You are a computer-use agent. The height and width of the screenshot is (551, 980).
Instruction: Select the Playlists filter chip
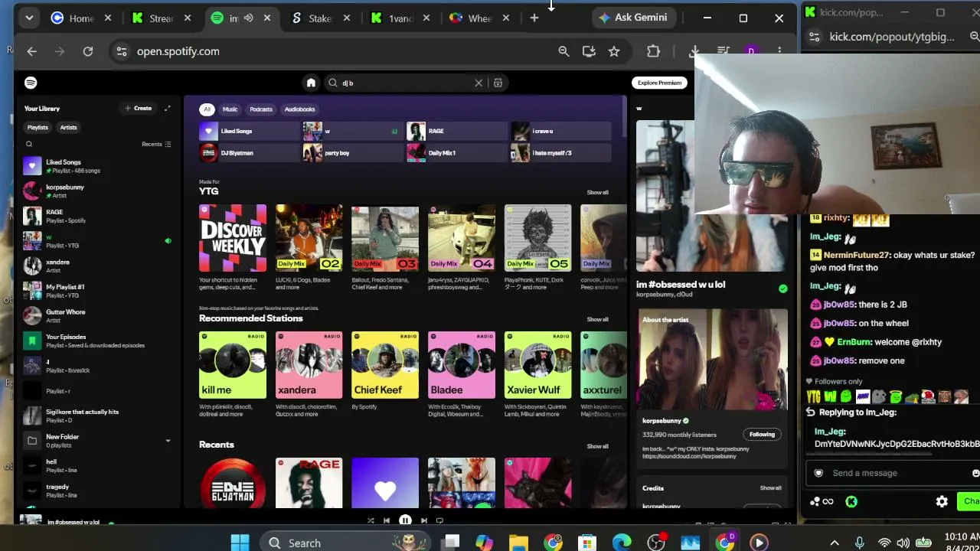(x=38, y=128)
